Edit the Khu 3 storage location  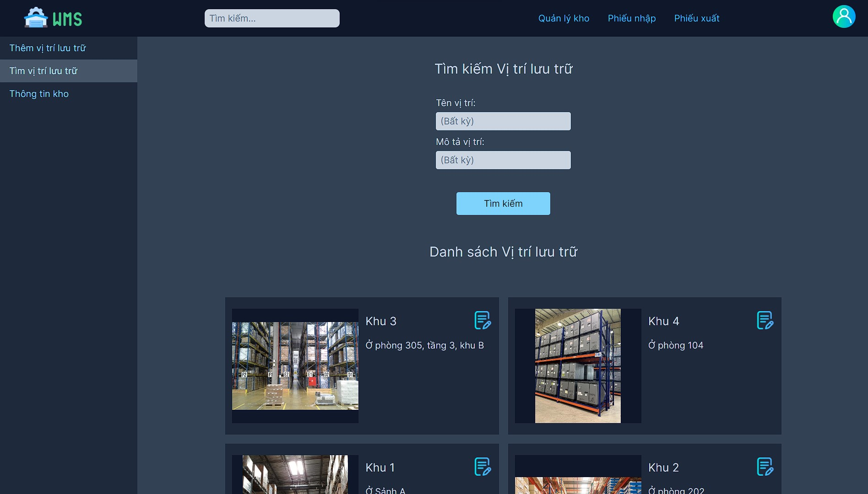pyautogui.click(x=483, y=320)
